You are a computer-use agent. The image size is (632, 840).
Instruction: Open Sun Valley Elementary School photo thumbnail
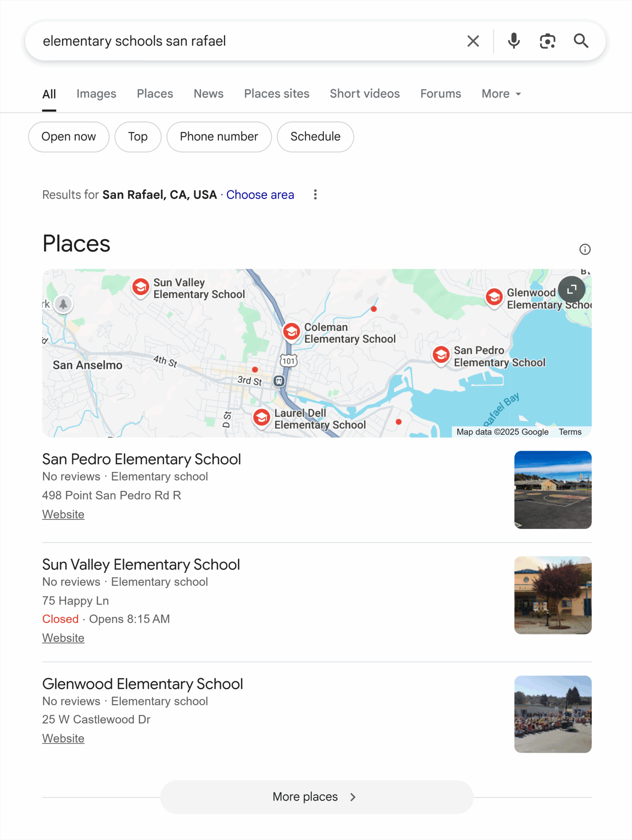[x=553, y=595]
